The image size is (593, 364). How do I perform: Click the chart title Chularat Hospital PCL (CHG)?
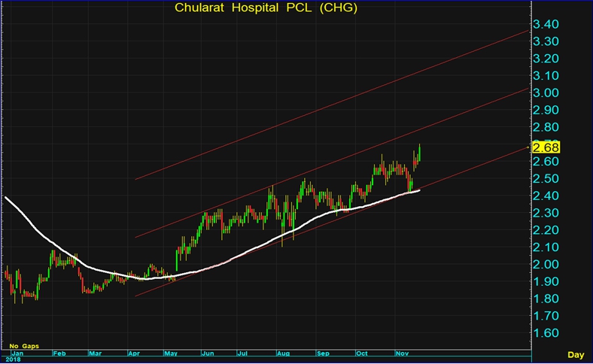pyautogui.click(x=266, y=8)
